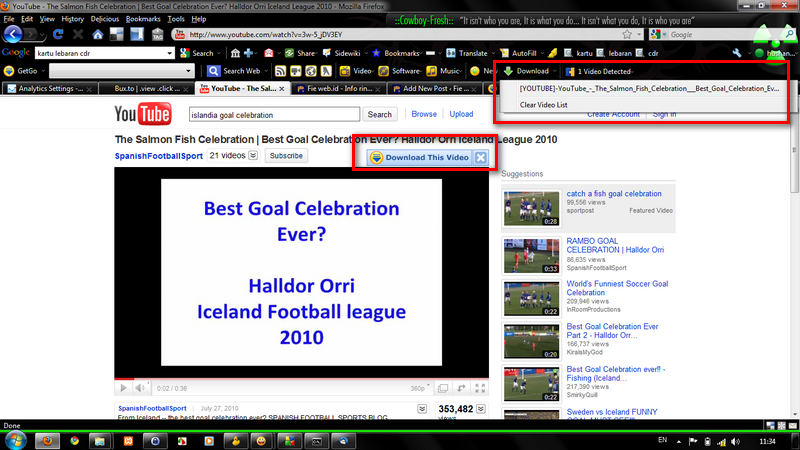Open the GetGo logo menu dropdown
This screenshot has width=800, height=450.
click(43, 71)
